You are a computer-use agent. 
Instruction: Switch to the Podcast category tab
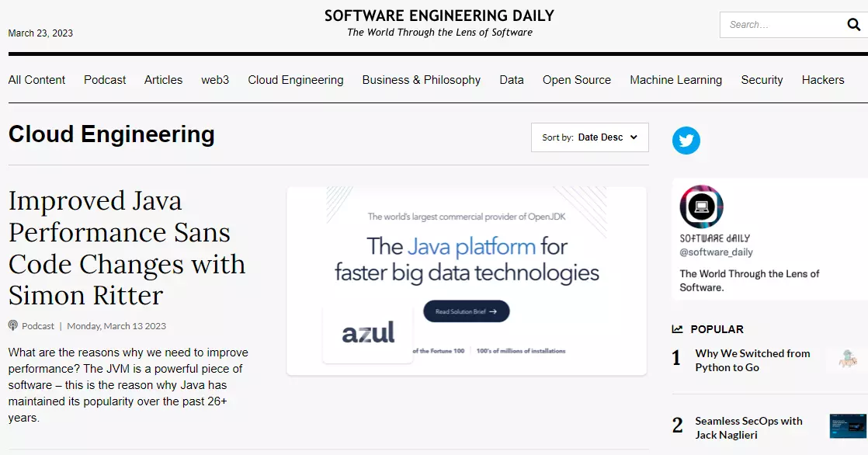pyautogui.click(x=104, y=79)
